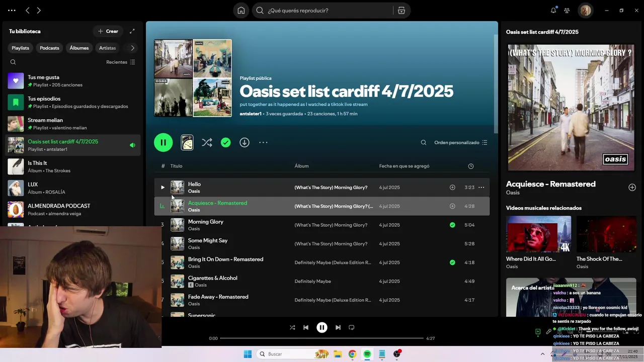This screenshot has height=362, width=644.
Task: Search in Your Library magnifier
Action: 13,62
